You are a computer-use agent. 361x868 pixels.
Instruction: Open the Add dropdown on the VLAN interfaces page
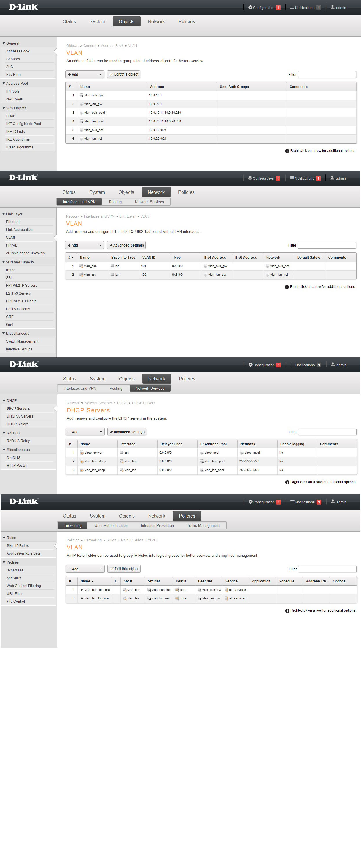coord(84,245)
